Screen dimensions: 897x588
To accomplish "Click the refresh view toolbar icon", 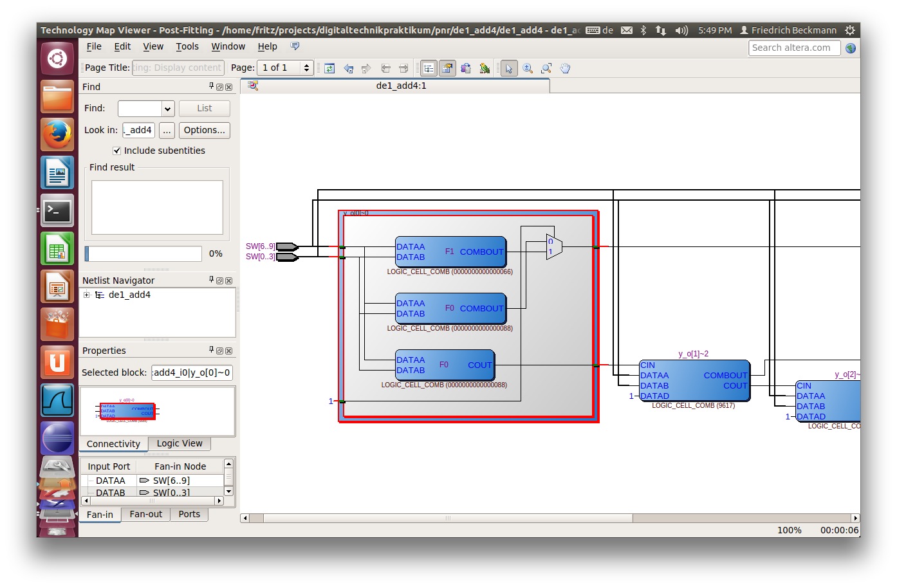I will coord(329,68).
